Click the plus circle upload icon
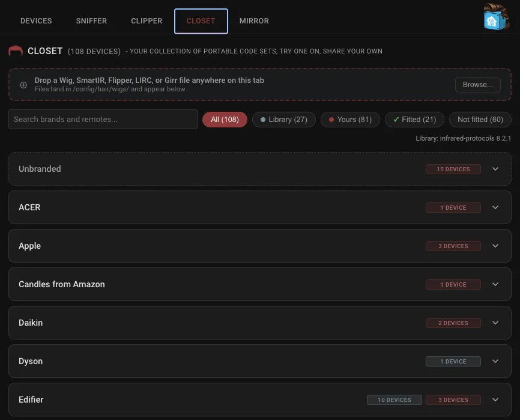Screen dimensions: 520x420 (x=23, y=85)
